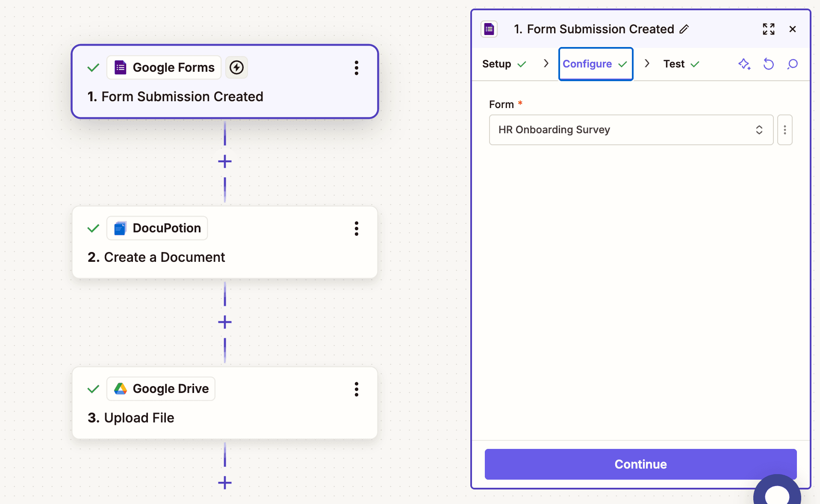Viewport: 820px width, 504px height.
Task: Open the Google Drive step three-dot menu
Action: (x=356, y=389)
